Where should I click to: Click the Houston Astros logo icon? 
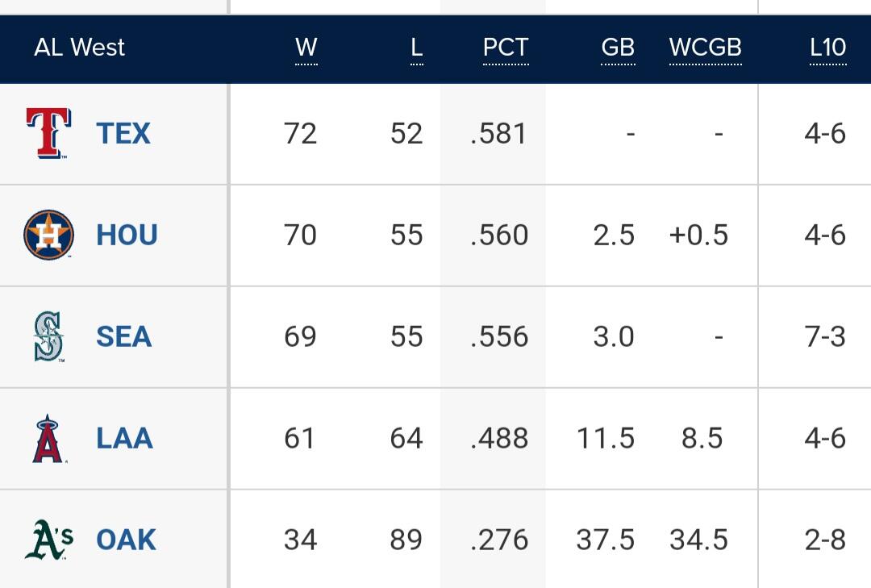48,235
